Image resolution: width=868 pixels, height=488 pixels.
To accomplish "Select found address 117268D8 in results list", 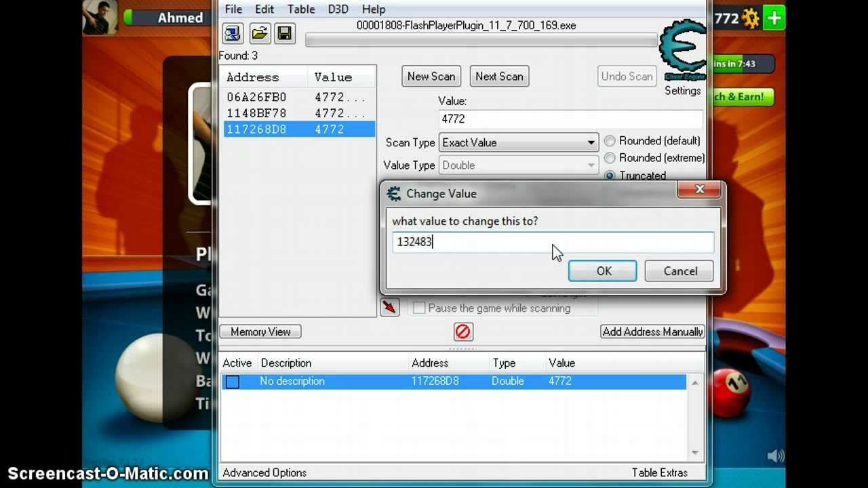I will [299, 129].
